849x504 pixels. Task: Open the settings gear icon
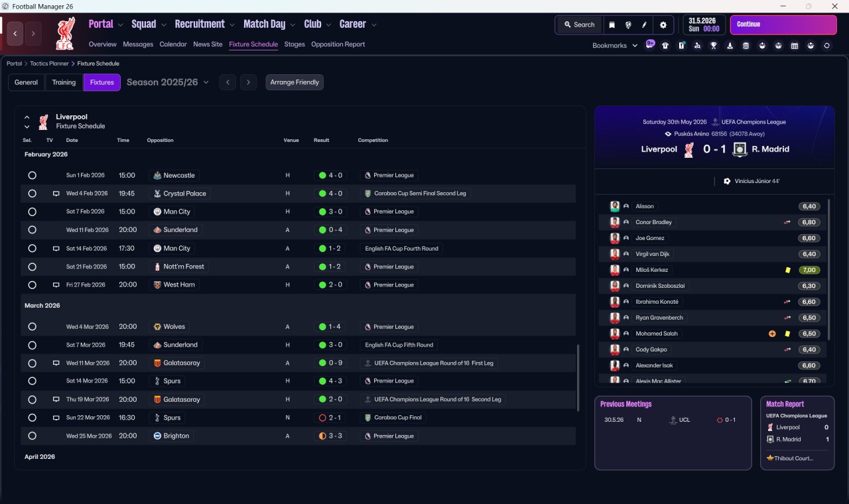tap(663, 25)
